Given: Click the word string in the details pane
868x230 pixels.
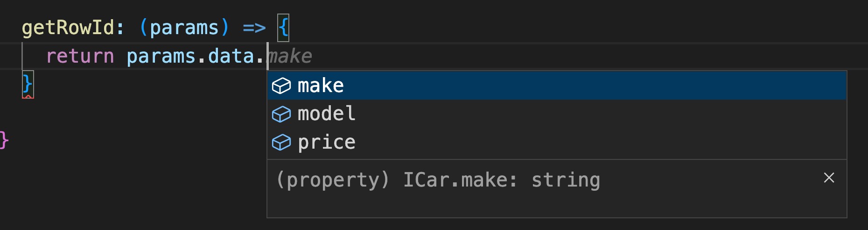Looking at the screenshot, I should pyautogui.click(x=566, y=180).
